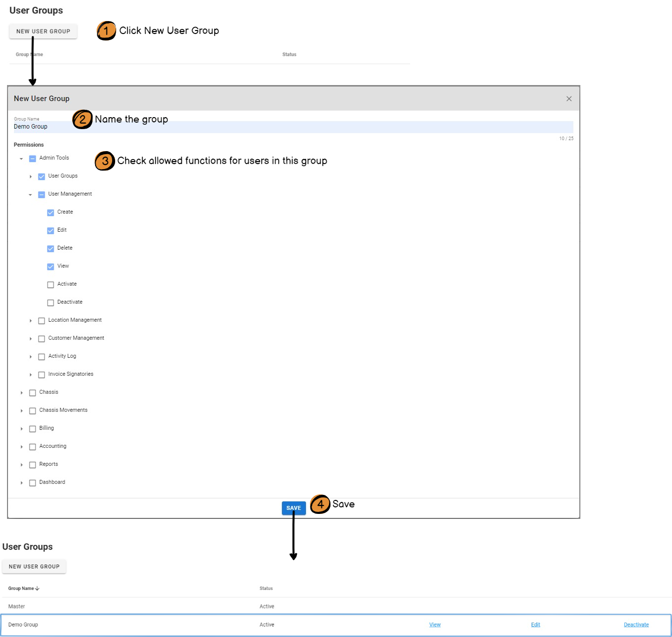Expand the User Groups permissions node
This screenshot has height=637, width=672.
coord(31,177)
